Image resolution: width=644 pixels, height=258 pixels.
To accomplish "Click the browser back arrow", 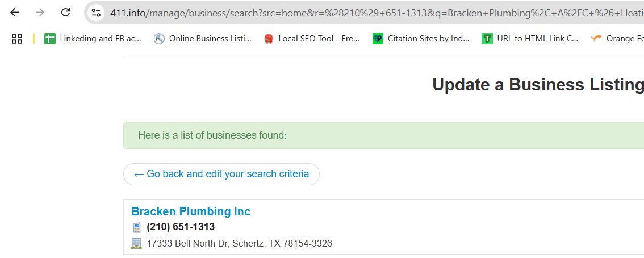I will click(15, 13).
